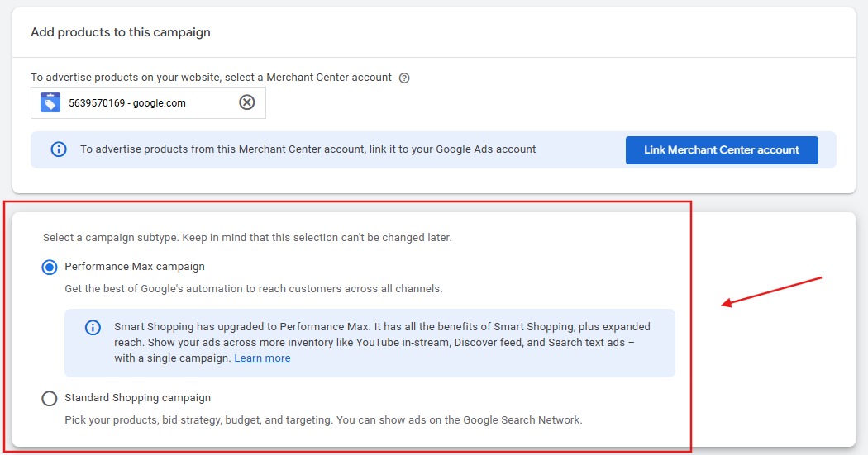The height and width of the screenshot is (455, 868).
Task: Click the 'link it to your Google Ads account' notice text
Action: 308,149
